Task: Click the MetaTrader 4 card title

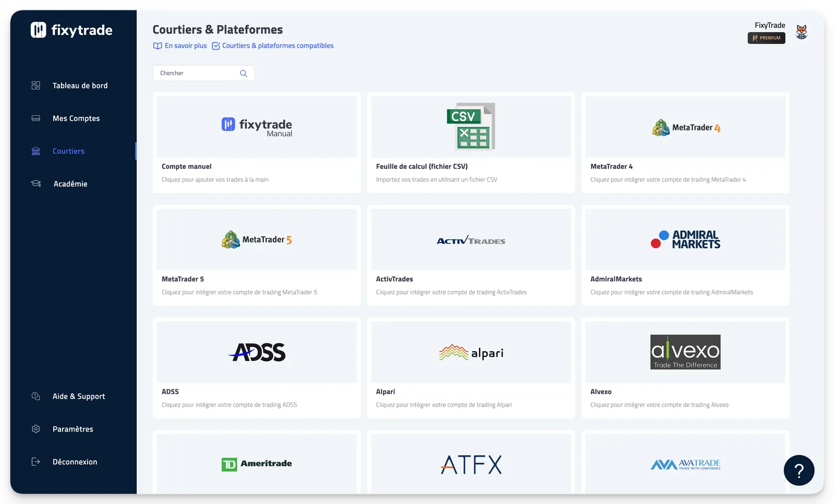Action: 611,167
